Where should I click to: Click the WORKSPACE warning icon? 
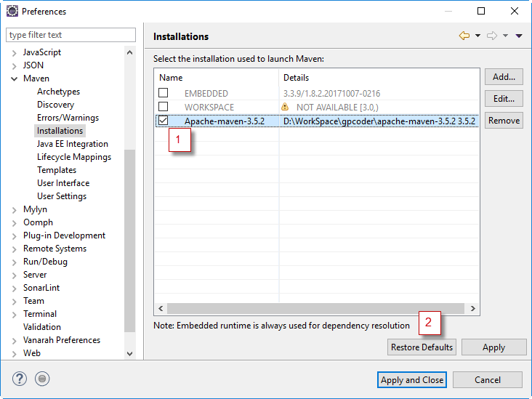click(285, 107)
